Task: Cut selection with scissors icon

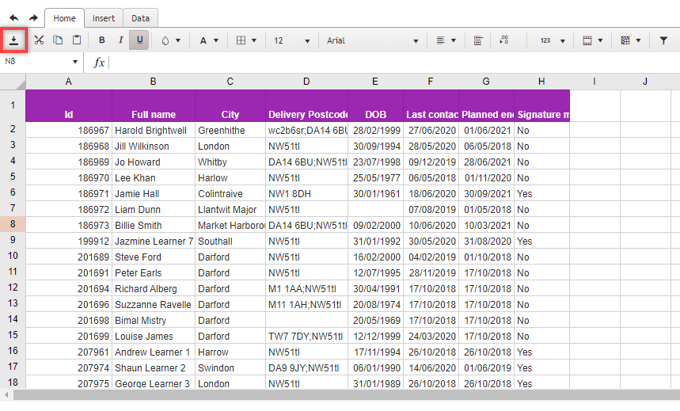Action: (39, 40)
